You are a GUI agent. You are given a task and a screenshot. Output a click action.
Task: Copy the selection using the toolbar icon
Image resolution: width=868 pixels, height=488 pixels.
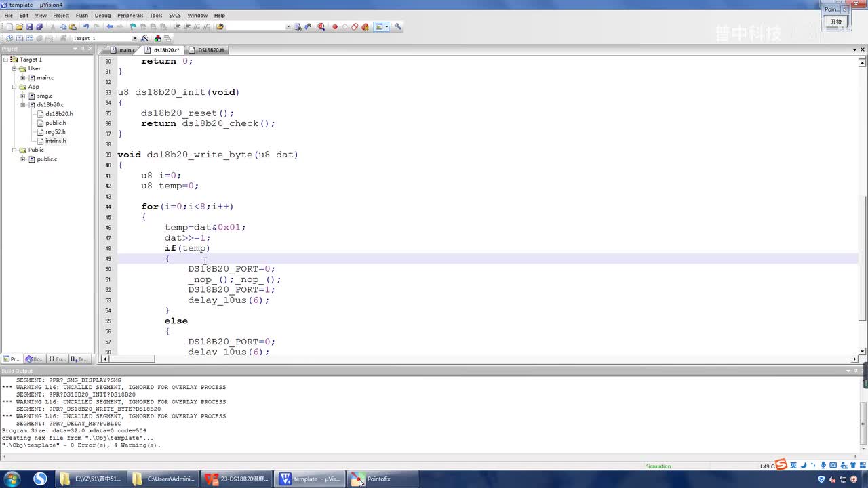click(63, 27)
